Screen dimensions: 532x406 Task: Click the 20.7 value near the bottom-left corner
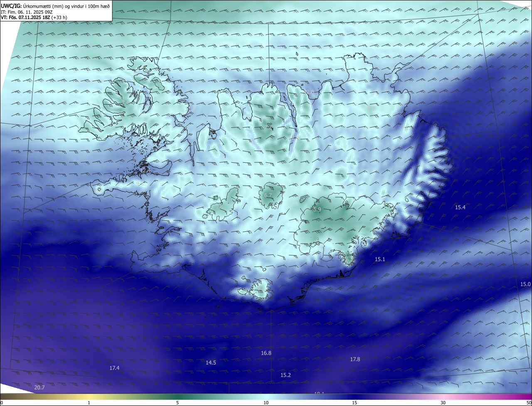(x=39, y=387)
